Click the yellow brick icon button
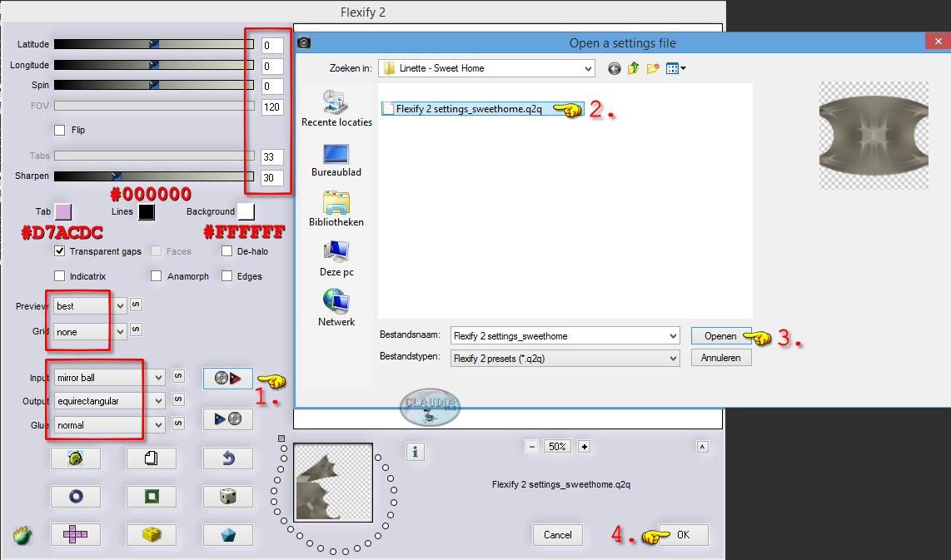Viewport: 951px width, 560px height. 151,534
